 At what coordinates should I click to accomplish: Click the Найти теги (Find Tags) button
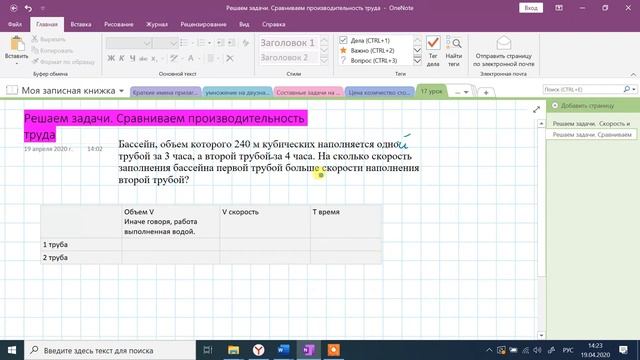453,51
